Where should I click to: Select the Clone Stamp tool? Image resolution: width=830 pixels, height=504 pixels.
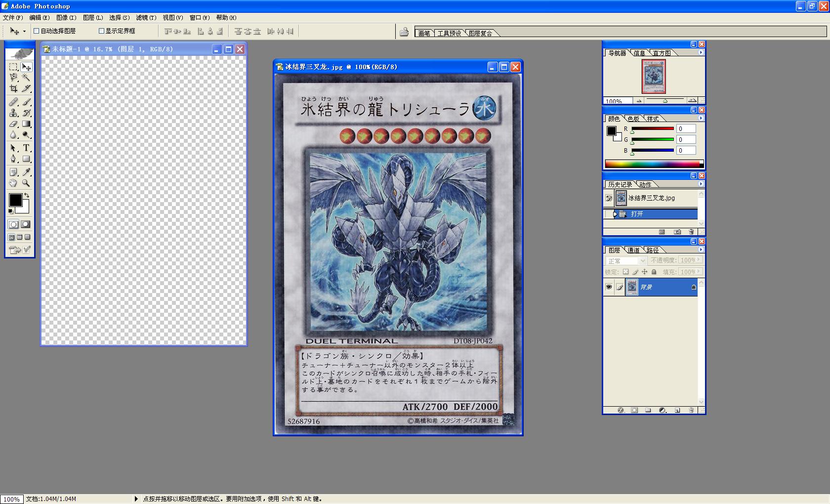pyautogui.click(x=13, y=113)
